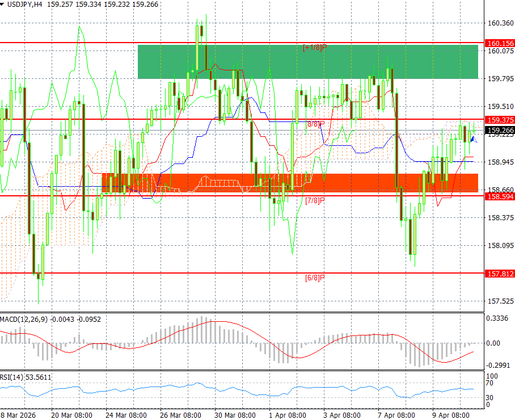Click the 7 Apr 08:00 time axis label

[396, 415]
